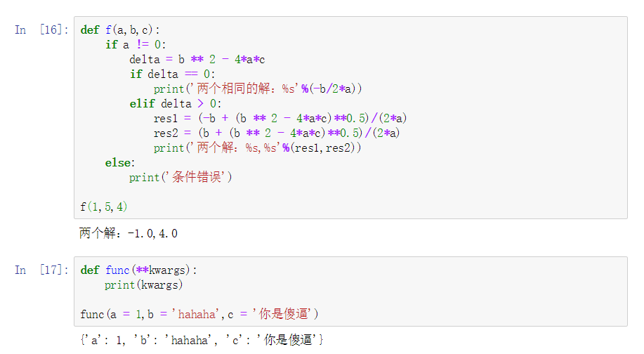Click the 'if delta == 0:' line
Image resolution: width=644 pixels, height=354 pixels.
point(172,74)
